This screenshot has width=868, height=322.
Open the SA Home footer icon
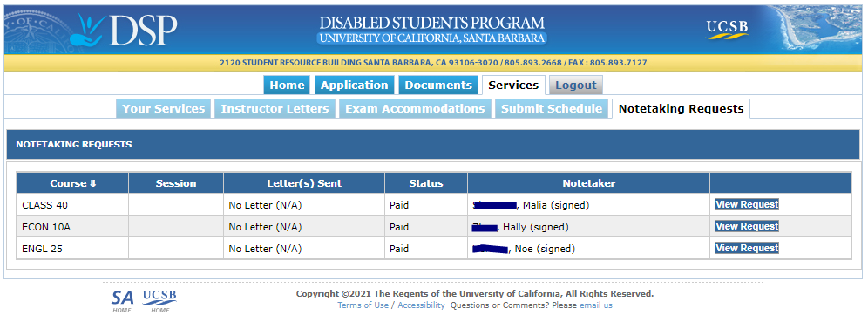pyautogui.click(x=122, y=301)
